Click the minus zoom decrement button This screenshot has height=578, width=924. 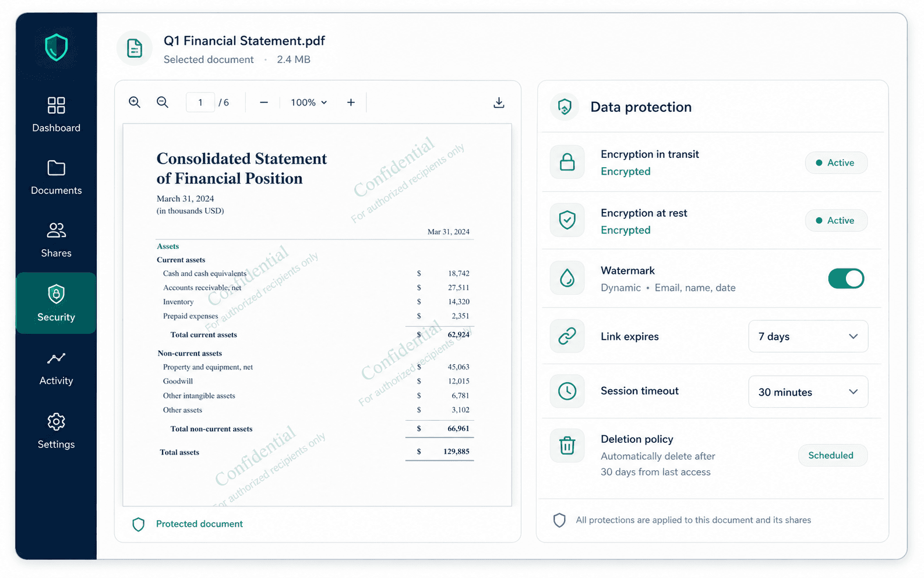[264, 103]
